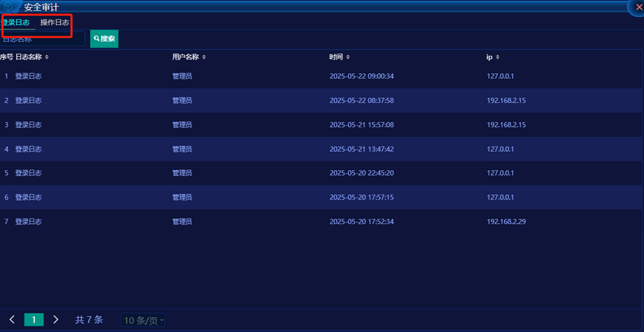Click the 时间 column header label
Image resolution: width=644 pixels, height=332 pixels.
[x=336, y=57]
